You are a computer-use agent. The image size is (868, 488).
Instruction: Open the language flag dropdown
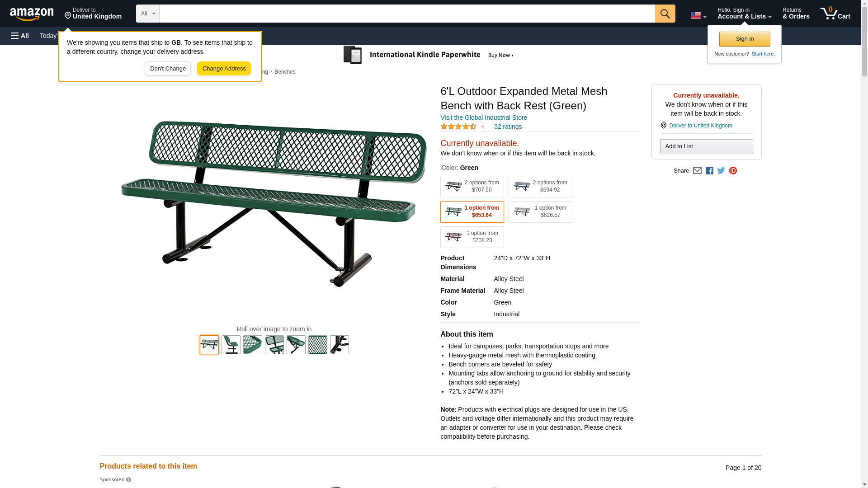click(698, 16)
